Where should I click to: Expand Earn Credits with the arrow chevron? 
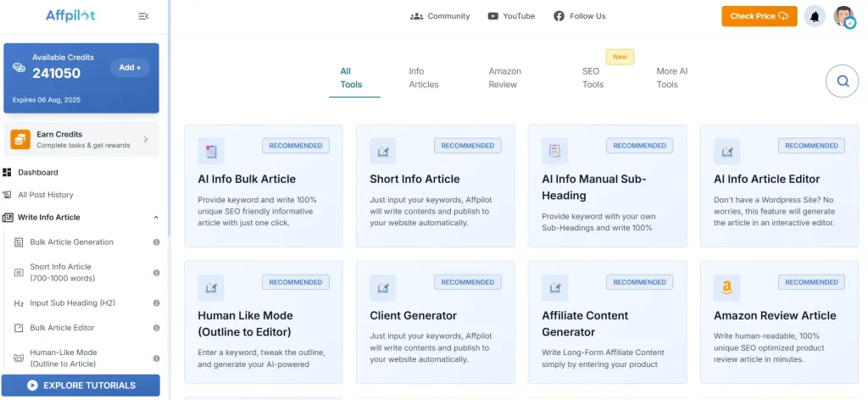pos(146,140)
